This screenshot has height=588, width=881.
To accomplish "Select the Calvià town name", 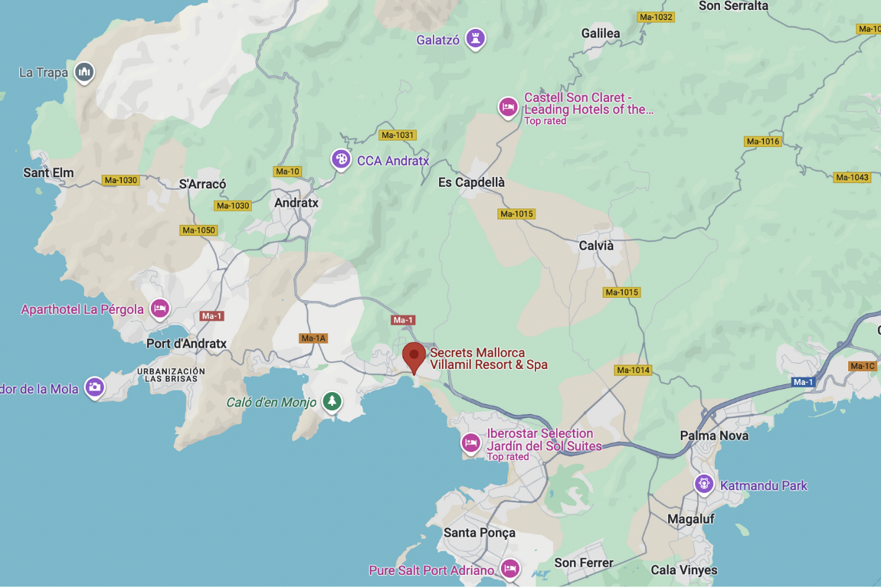I will (596, 246).
